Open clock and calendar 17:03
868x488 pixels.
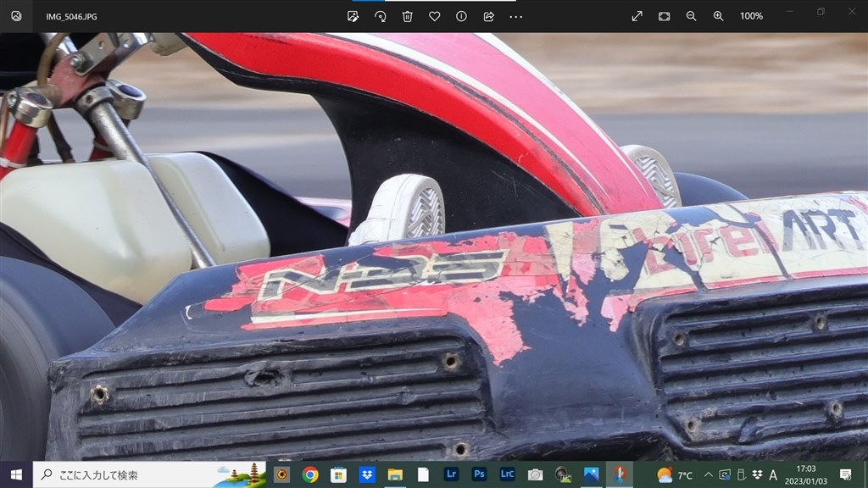click(806, 474)
